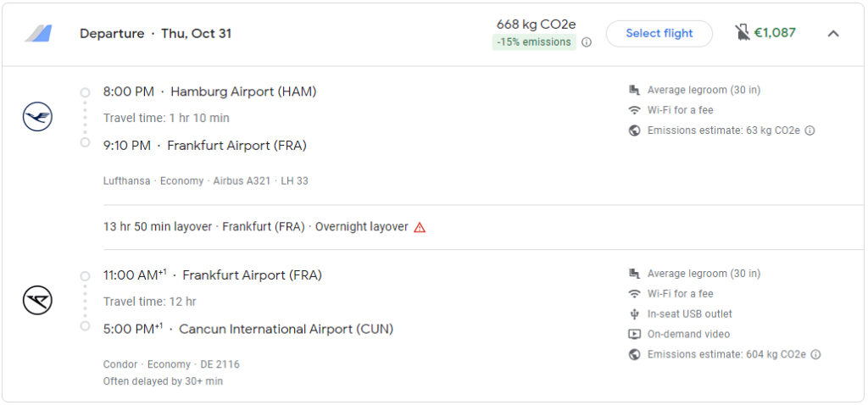Click the -15% emissions badge
This screenshot has height=405, width=868.
pyautogui.click(x=534, y=42)
